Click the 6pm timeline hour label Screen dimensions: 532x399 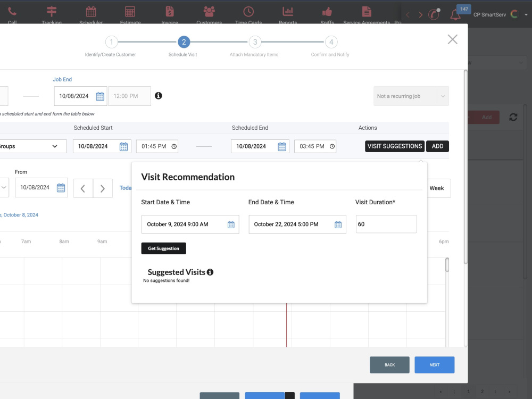point(444,242)
